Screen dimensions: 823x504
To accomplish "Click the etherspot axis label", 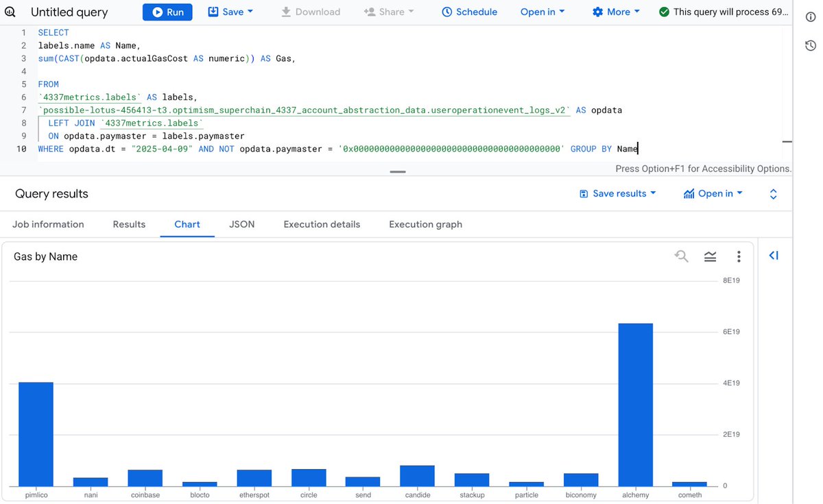I will pyautogui.click(x=254, y=495).
